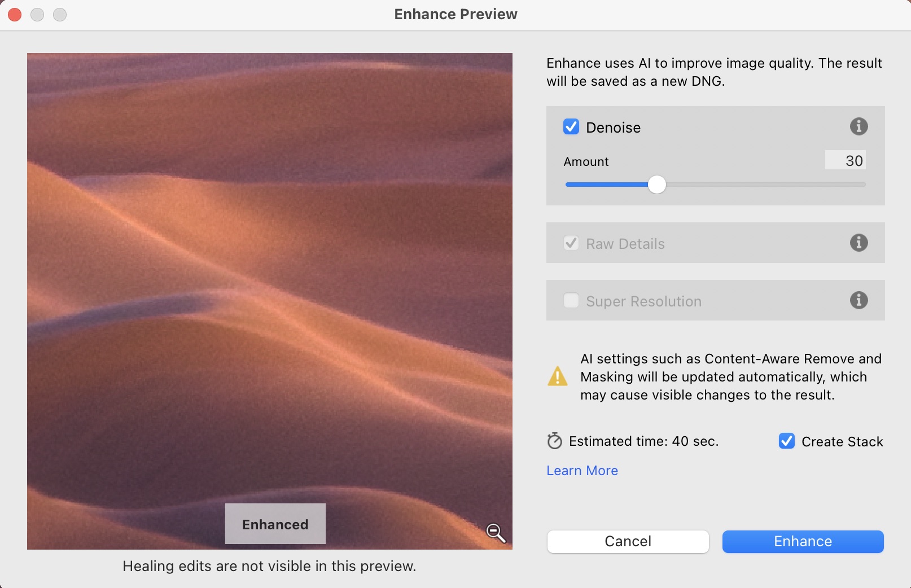Click the yellow warning triangle icon

click(x=557, y=376)
